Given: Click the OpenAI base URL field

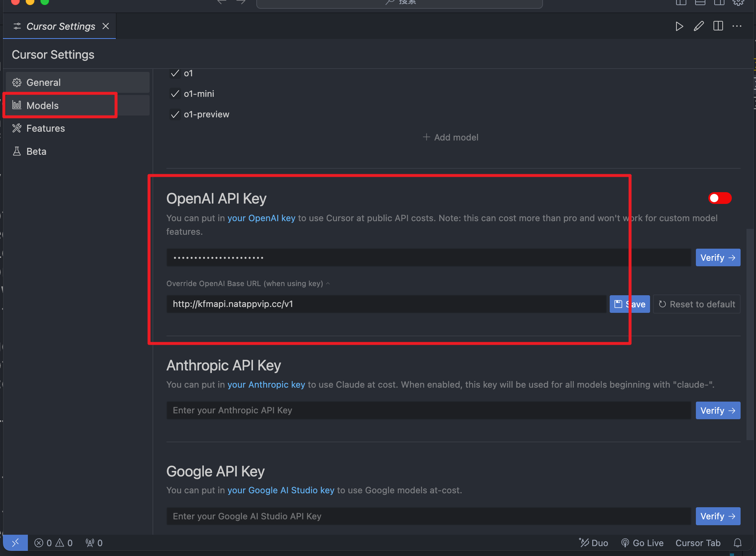Looking at the screenshot, I should coord(386,304).
